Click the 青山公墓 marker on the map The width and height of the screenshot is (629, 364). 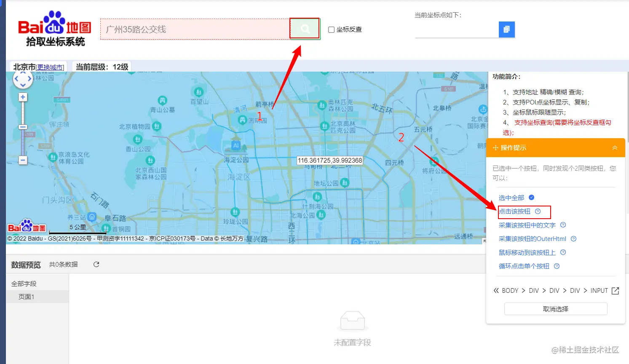162,100
